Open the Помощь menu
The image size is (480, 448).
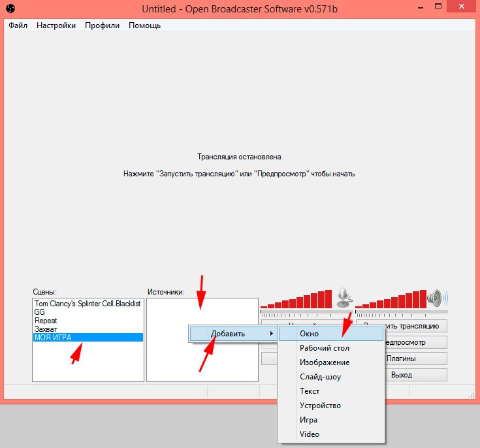[x=144, y=25]
